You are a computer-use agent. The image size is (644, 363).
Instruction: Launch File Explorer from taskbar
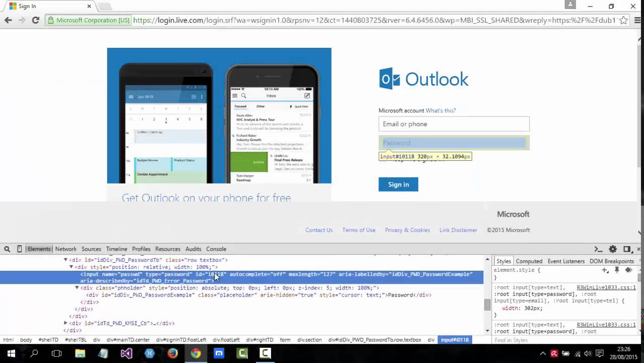[x=80, y=353]
